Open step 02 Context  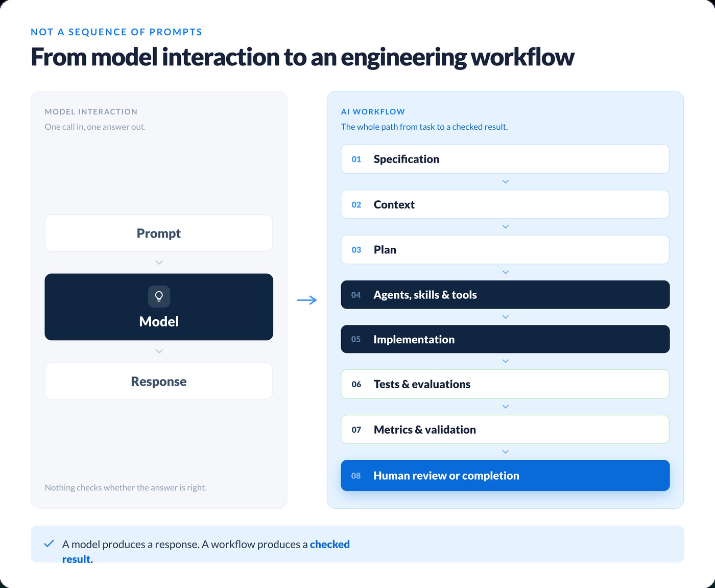tap(505, 204)
